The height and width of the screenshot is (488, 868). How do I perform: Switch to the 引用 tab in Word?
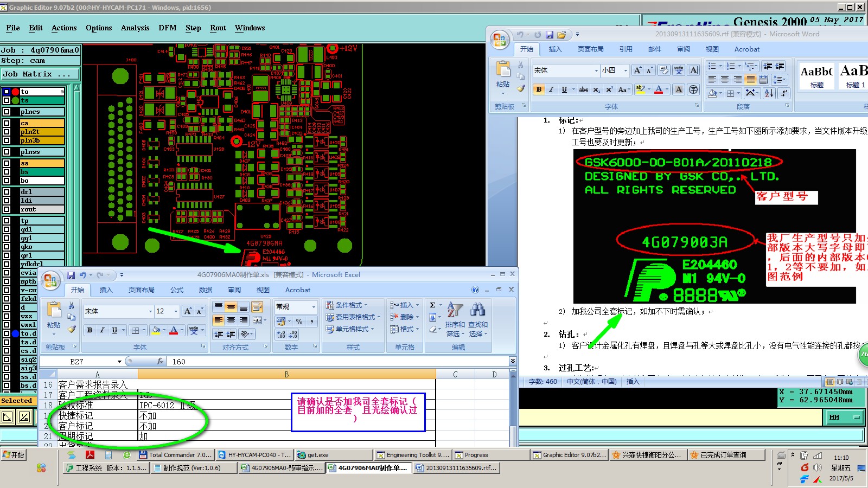tap(626, 49)
